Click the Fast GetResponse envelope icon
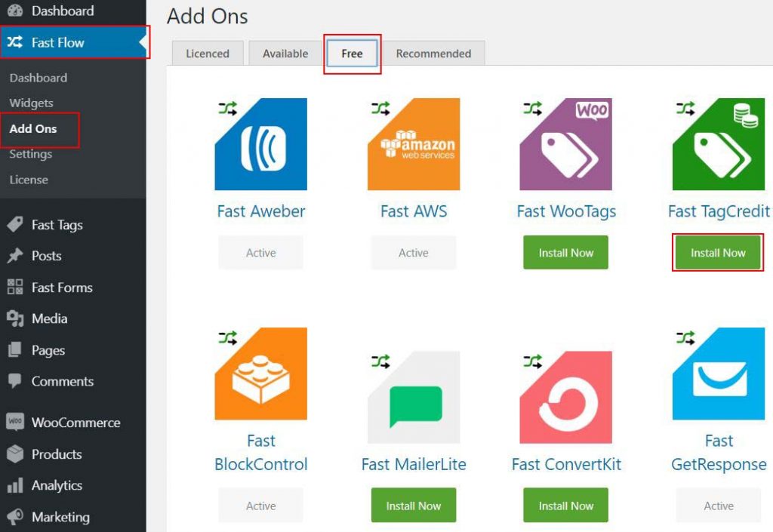This screenshot has width=773, height=532. [718, 373]
